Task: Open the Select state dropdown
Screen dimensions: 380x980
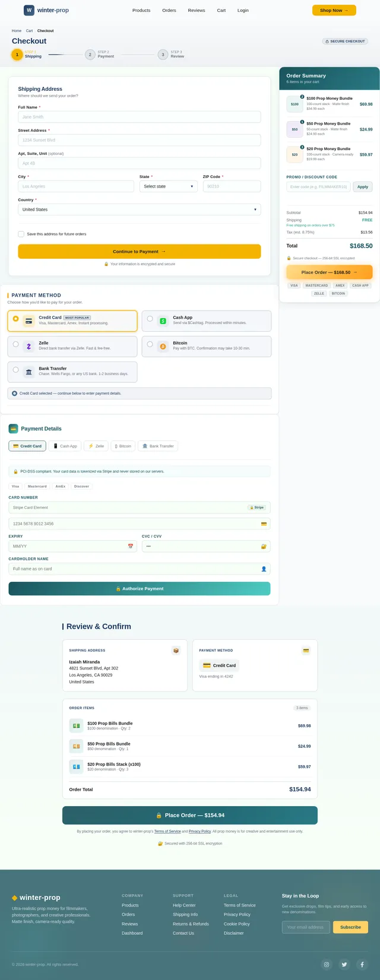Action: pyautogui.click(x=169, y=186)
